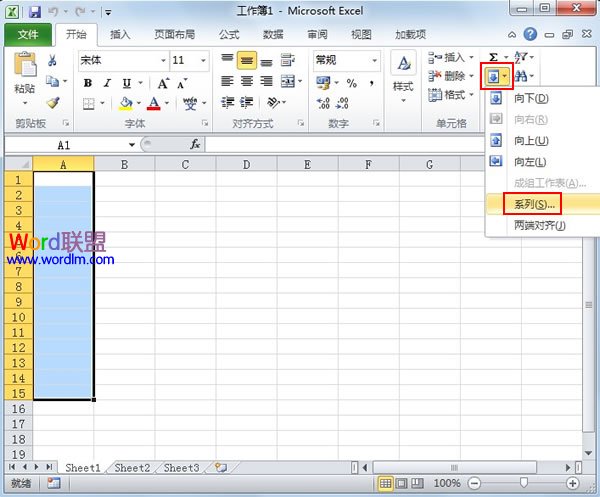This screenshot has width=600, height=497.
Task: Click the Styles (样式) icon
Action: [403, 73]
